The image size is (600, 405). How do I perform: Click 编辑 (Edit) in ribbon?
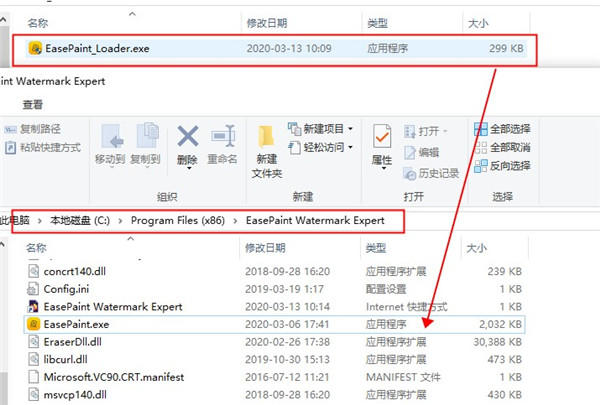coord(422,152)
